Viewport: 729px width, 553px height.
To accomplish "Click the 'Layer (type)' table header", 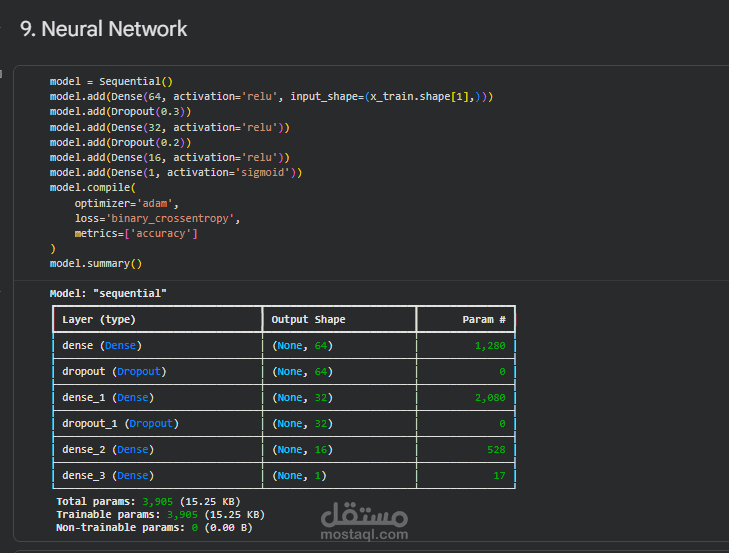I will coord(99,320).
